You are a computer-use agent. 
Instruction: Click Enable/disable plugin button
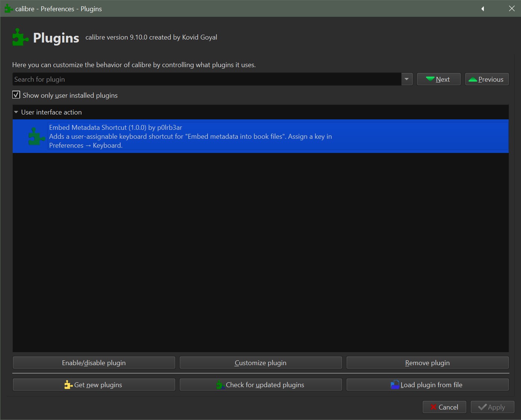point(94,363)
